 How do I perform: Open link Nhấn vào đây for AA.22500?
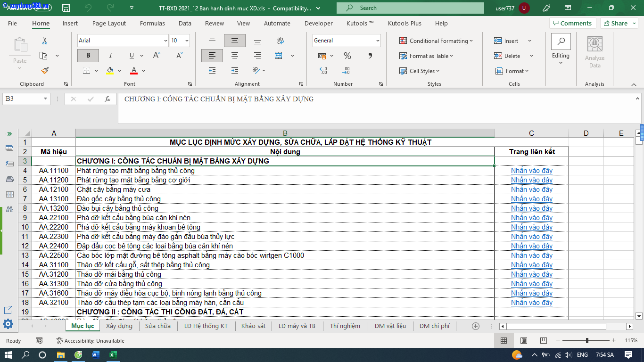[531, 255]
